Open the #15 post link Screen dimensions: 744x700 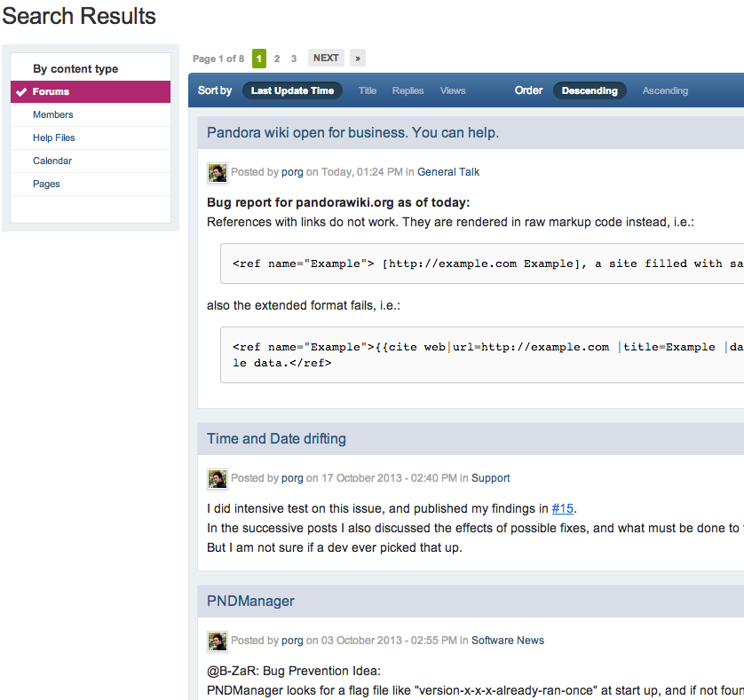point(563,509)
